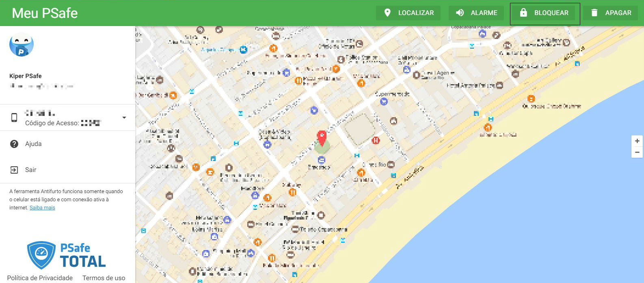644x283 pixels.
Task: Open Política de Privacidade link
Action: click(x=40, y=278)
